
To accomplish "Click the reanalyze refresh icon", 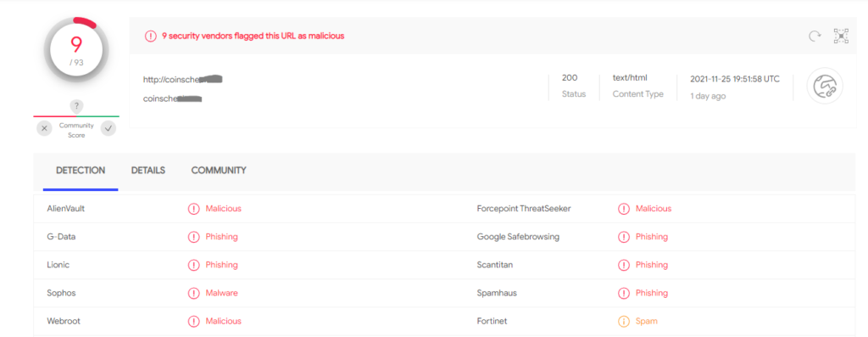I will pyautogui.click(x=815, y=36).
